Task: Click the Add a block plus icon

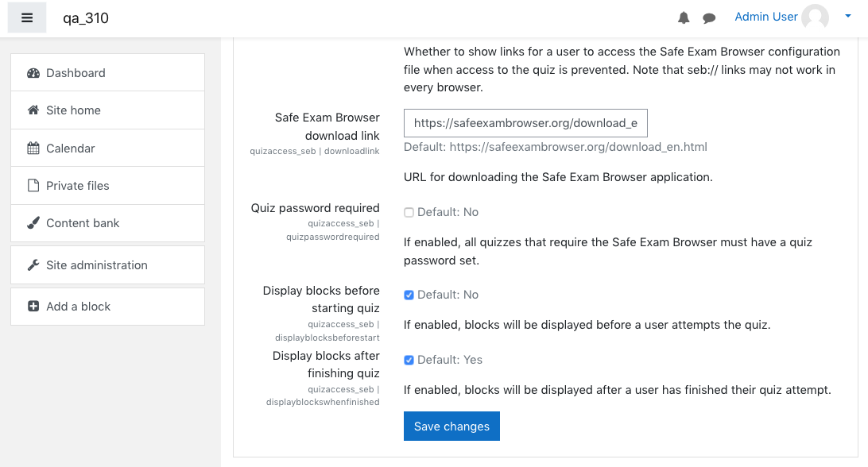Action: [33, 306]
